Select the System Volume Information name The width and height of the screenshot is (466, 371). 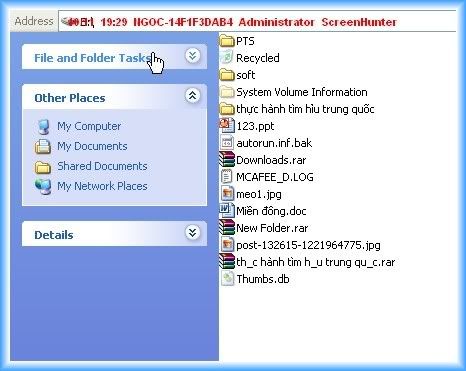click(302, 92)
